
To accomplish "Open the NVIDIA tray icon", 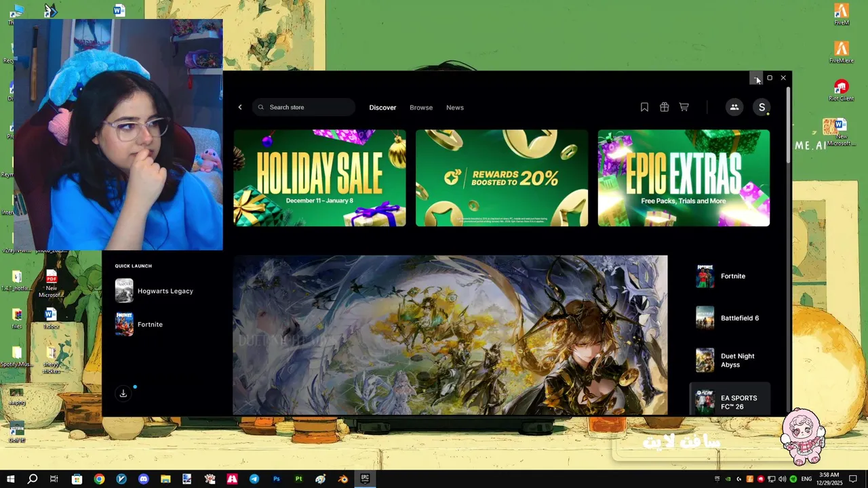I will click(728, 479).
